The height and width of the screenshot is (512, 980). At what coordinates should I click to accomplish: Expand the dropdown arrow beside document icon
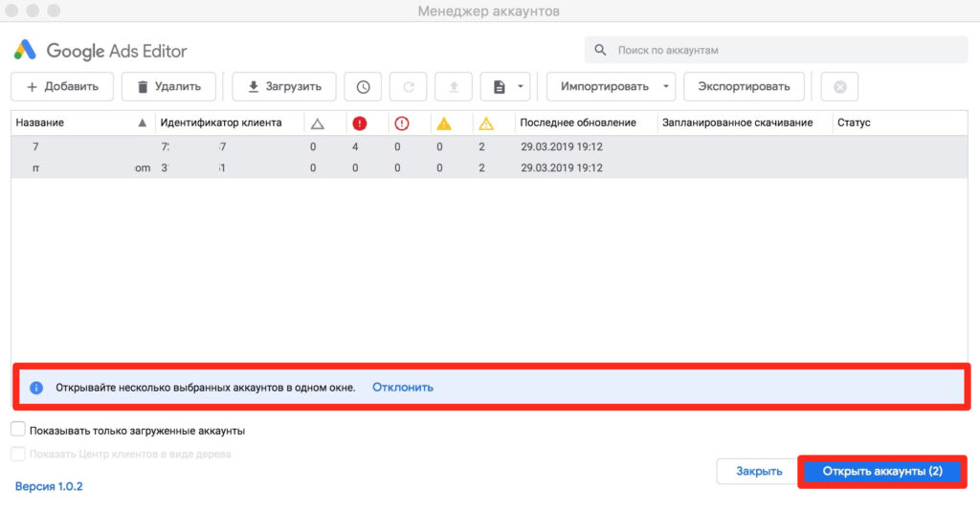click(x=521, y=87)
